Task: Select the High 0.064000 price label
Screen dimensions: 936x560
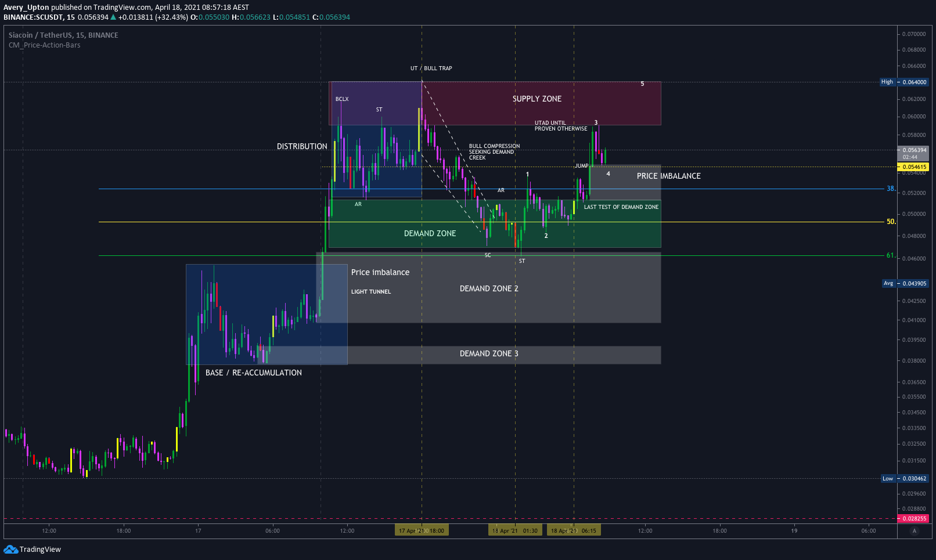Action: click(905, 82)
